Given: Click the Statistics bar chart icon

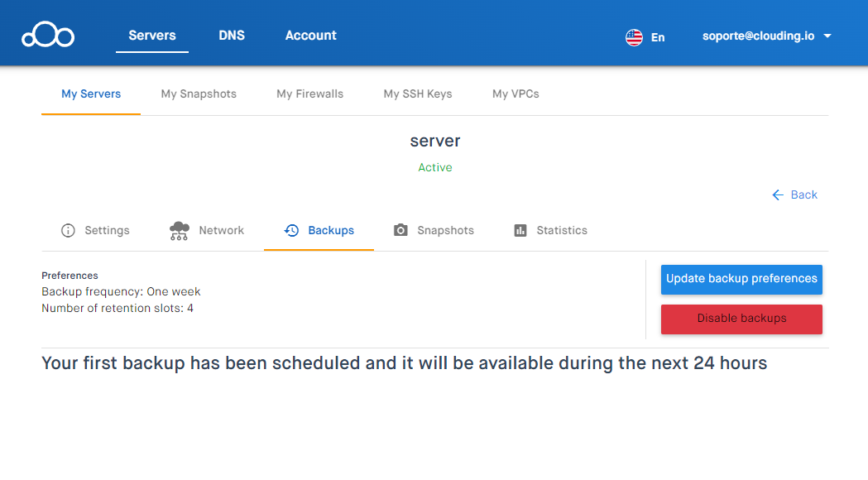Looking at the screenshot, I should 520,230.
